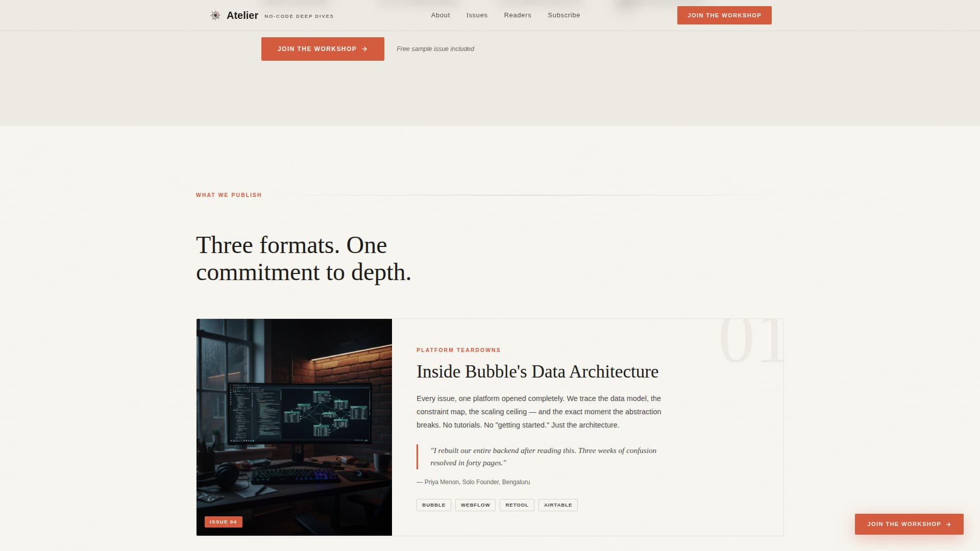The image size is (980, 551).
Task: Click the Issue 04 badge
Action: tap(224, 522)
